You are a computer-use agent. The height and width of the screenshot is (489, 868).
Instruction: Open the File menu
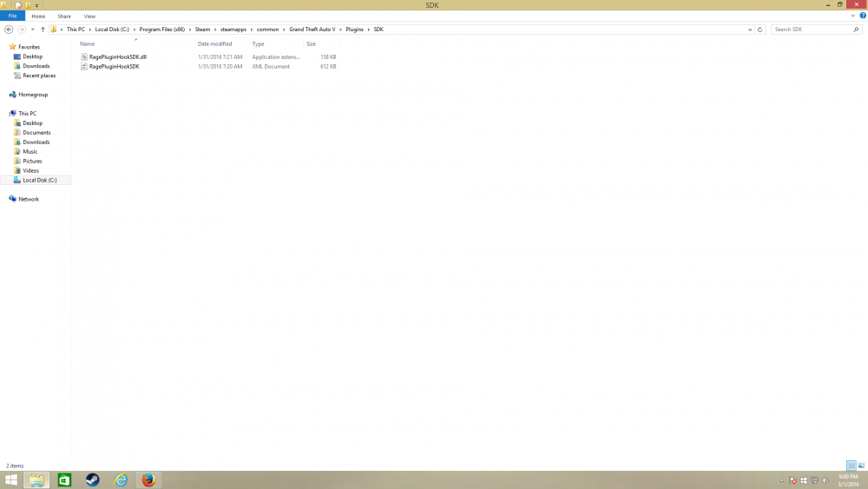(x=12, y=16)
